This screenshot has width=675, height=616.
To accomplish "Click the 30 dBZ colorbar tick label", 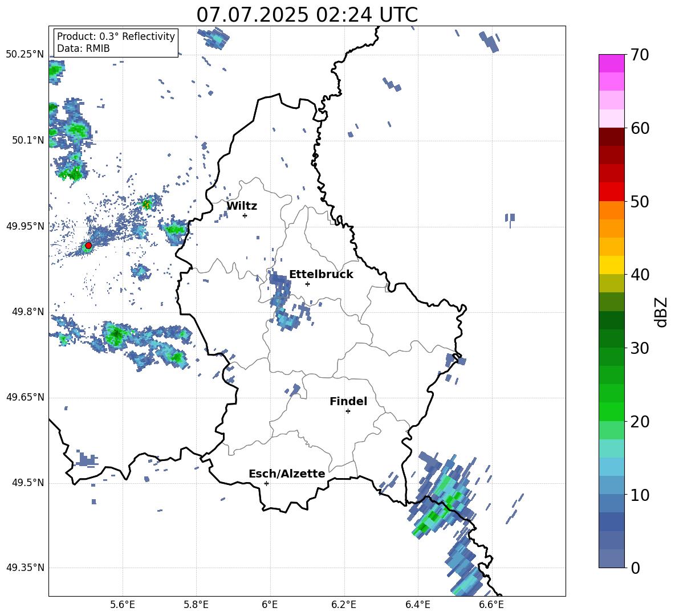I will point(640,348).
